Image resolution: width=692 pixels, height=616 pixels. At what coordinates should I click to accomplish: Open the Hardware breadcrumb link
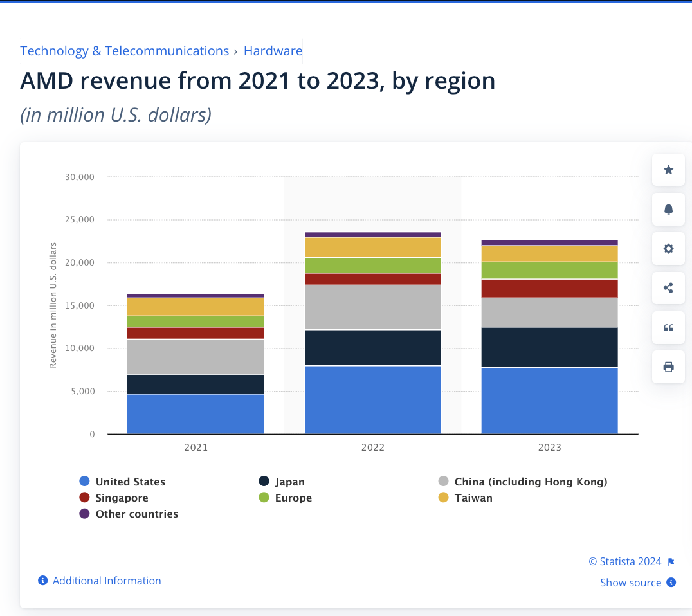(x=273, y=51)
